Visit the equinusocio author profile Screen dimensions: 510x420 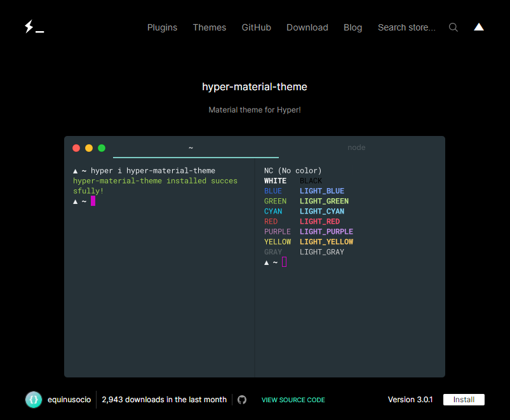tap(69, 400)
